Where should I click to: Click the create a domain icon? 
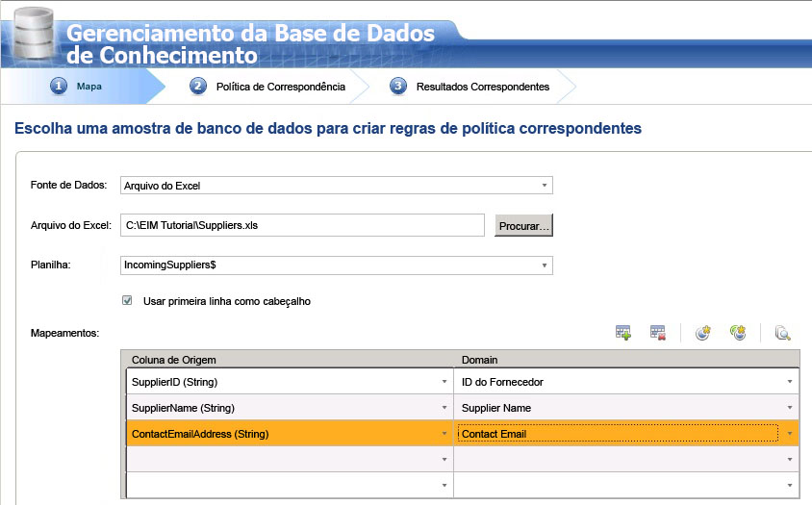click(x=702, y=333)
